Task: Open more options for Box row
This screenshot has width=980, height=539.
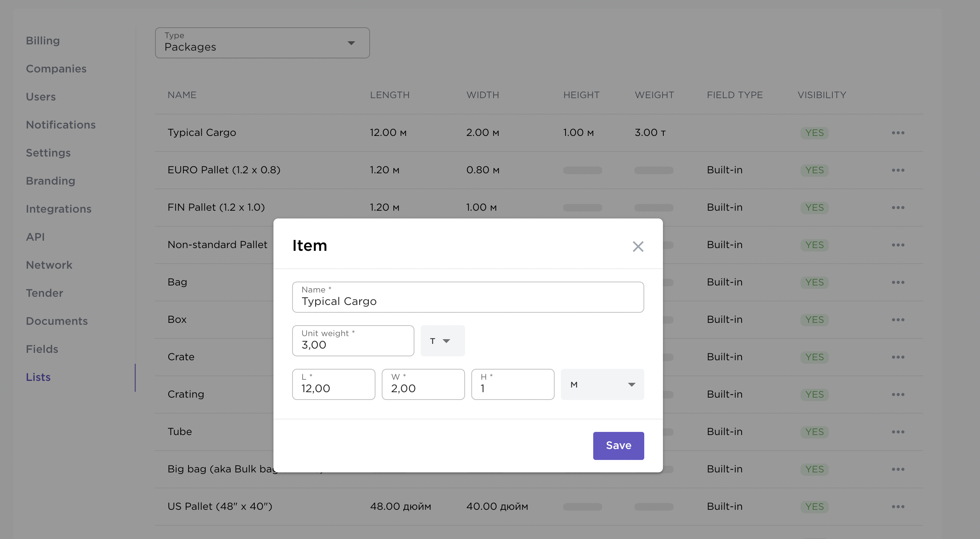Action: click(898, 320)
